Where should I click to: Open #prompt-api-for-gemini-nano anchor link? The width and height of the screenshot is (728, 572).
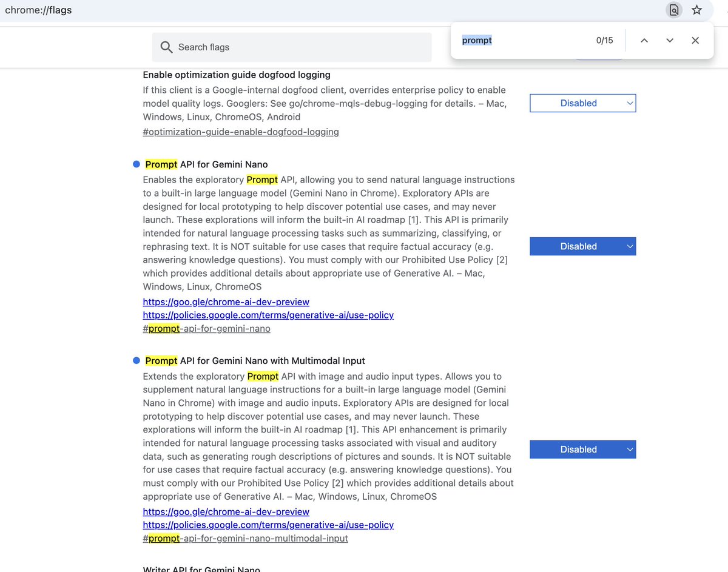click(x=207, y=329)
